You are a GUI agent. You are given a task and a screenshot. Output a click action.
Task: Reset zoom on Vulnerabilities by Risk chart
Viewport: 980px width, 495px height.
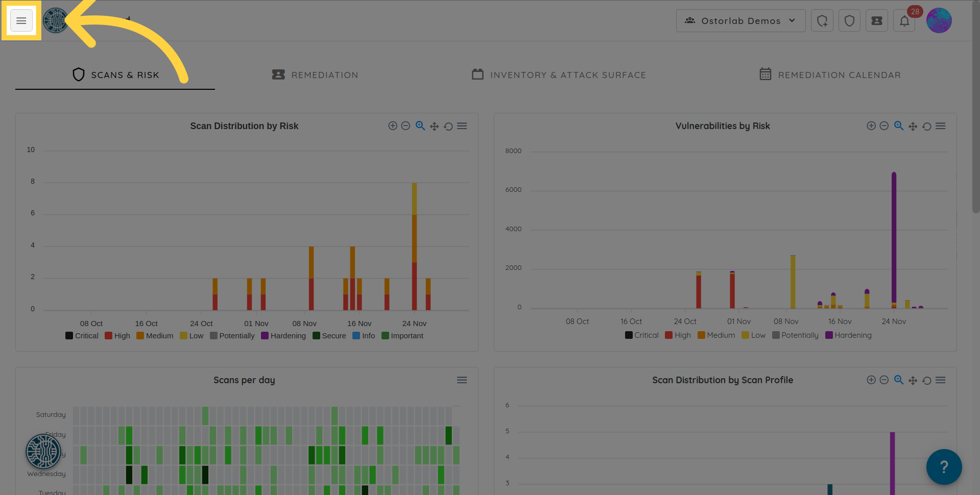pyautogui.click(x=926, y=126)
